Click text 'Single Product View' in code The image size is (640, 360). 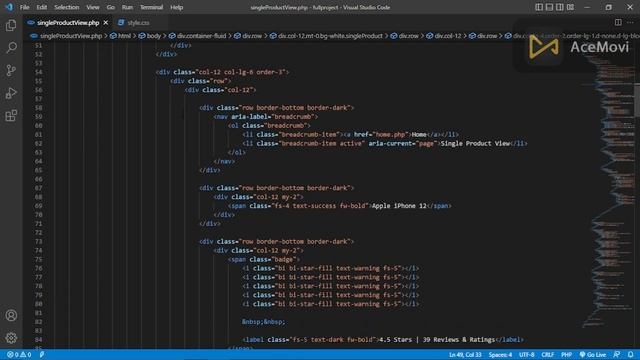click(476, 144)
